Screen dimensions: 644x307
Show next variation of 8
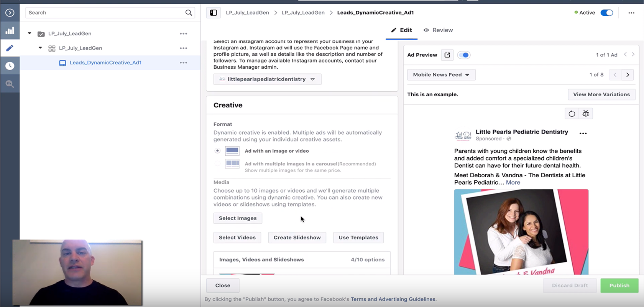pos(628,75)
